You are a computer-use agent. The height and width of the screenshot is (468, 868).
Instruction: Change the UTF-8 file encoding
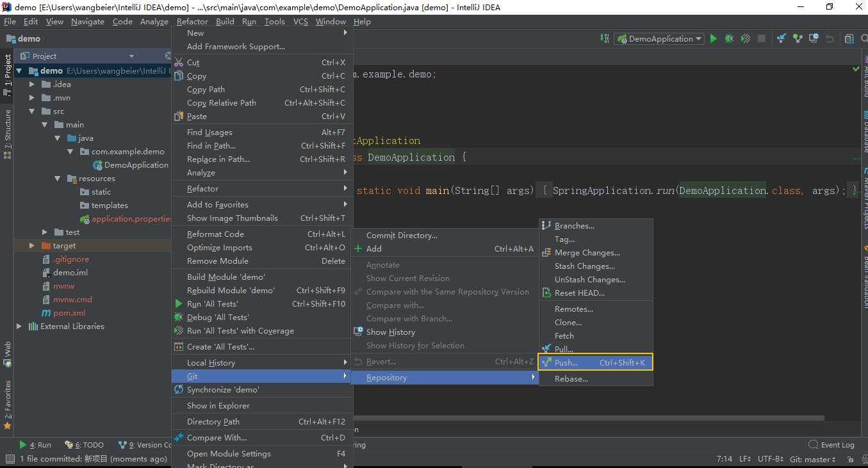pos(771,459)
